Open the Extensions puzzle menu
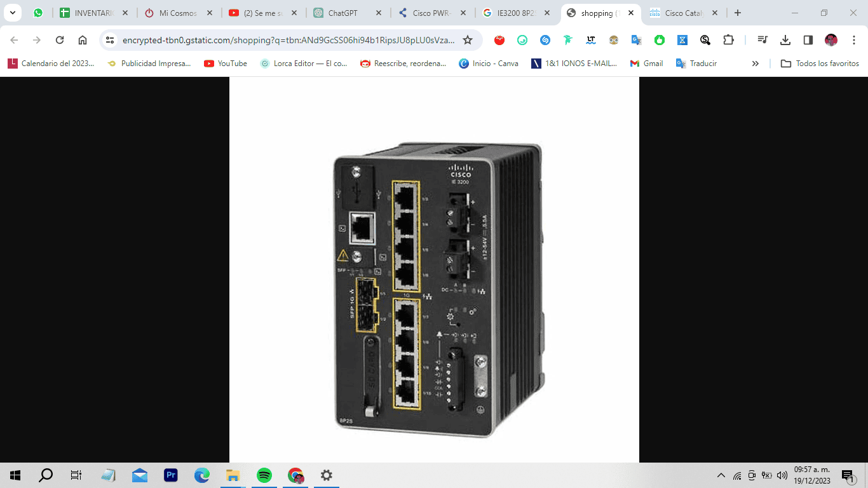The width and height of the screenshot is (868, 488). click(728, 40)
